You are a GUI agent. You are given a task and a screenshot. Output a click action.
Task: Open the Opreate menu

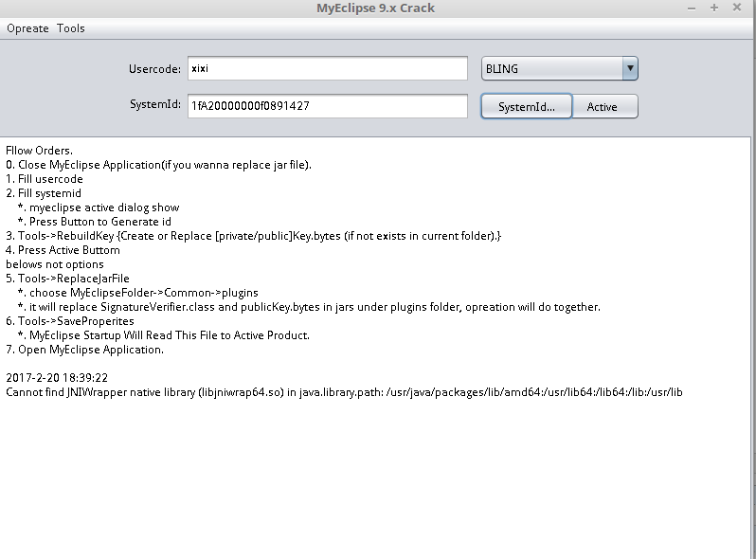[x=27, y=28]
